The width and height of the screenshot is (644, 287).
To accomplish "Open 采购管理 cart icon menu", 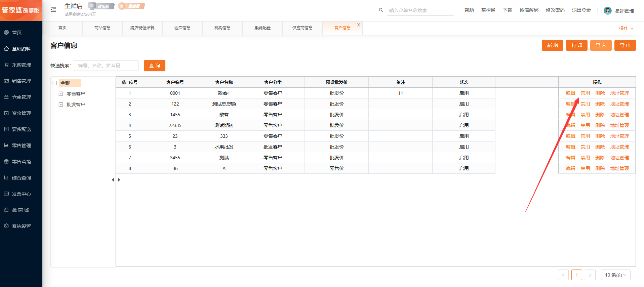I will point(6,65).
